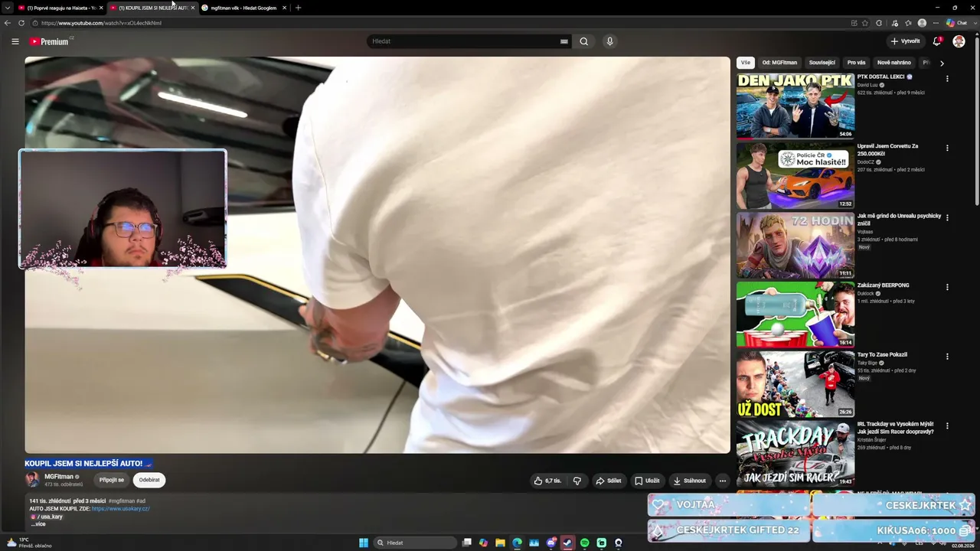Click the YouTube search magnifier button

tap(584, 41)
